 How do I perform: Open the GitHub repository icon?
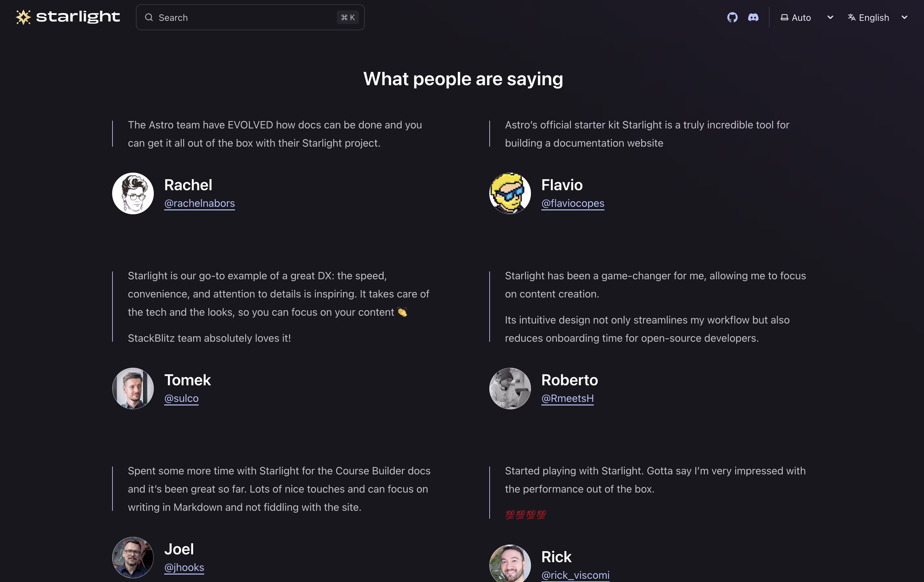pyautogui.click(x=732, y=17)
